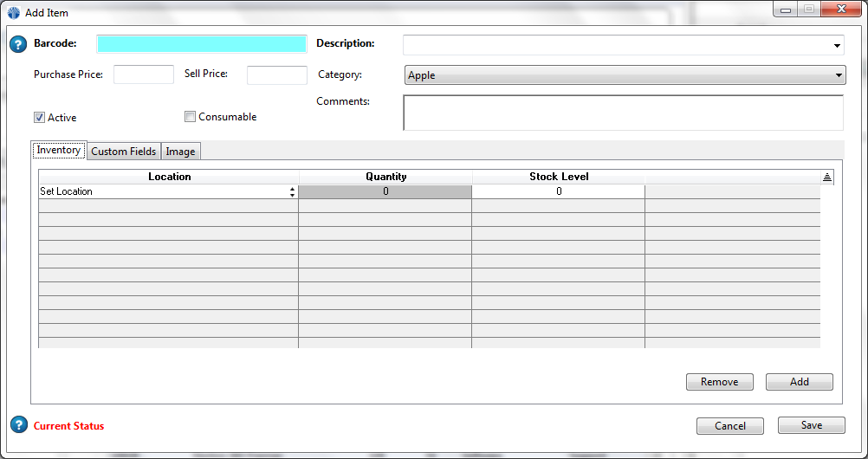This screenshot has width=868, height=459.
Task: Click inside the Comments text area
Action: 623,113
